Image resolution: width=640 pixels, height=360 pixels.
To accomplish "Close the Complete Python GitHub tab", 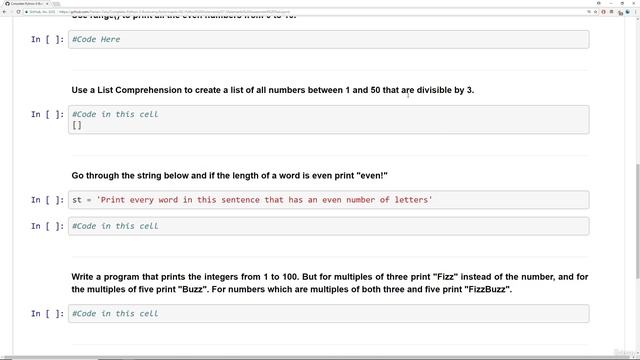I will [47, 4].
